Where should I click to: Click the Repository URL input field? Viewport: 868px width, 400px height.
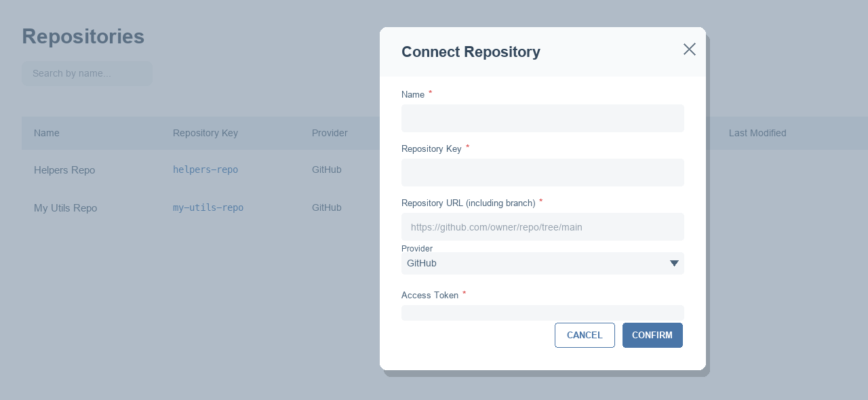(542, 227)
